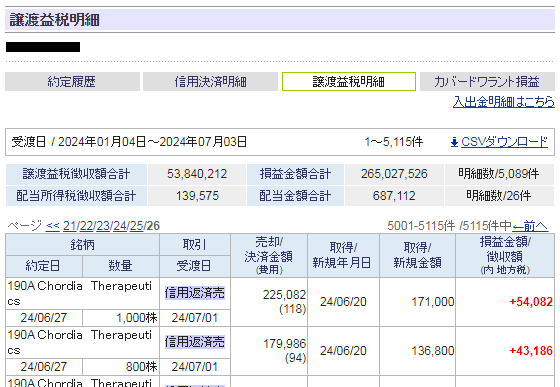Go to page 25 of results

pyautogui.click(x=137, y=226)
